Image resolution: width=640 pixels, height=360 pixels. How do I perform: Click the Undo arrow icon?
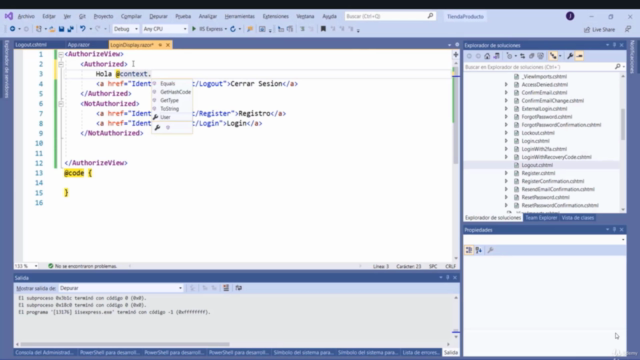[x=83, y=29]
